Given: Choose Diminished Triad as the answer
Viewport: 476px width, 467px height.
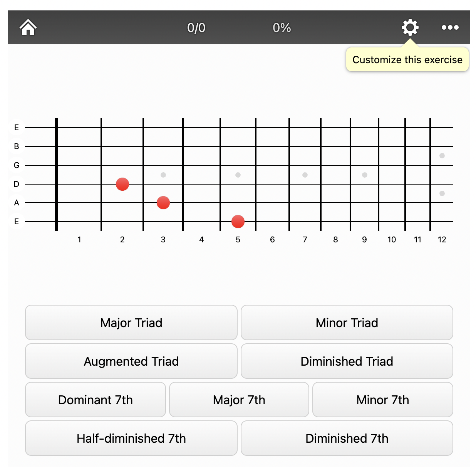Looking at the screenshot, I should point(347,361).
